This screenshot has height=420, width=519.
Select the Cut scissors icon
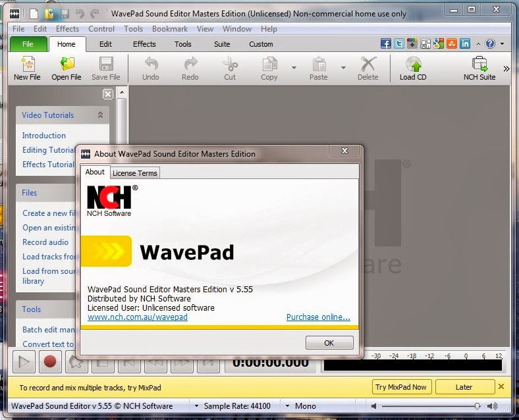pyautogui.click(x=230, y=68)
